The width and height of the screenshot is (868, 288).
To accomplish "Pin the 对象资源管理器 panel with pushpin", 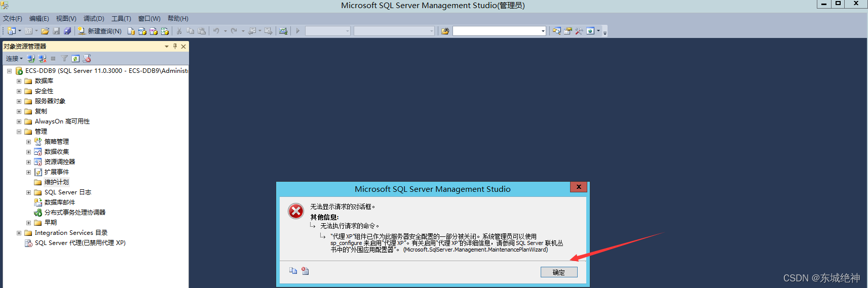I will [175, 46].
